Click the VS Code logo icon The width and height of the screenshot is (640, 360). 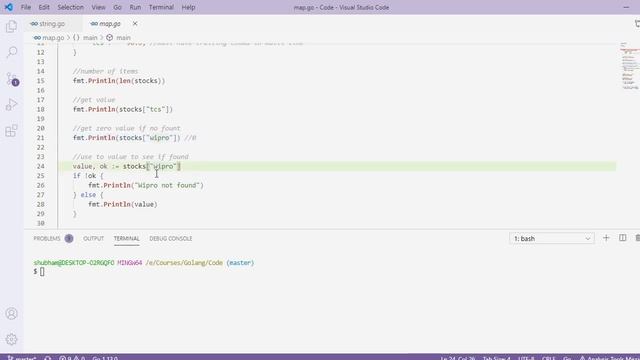8,7
